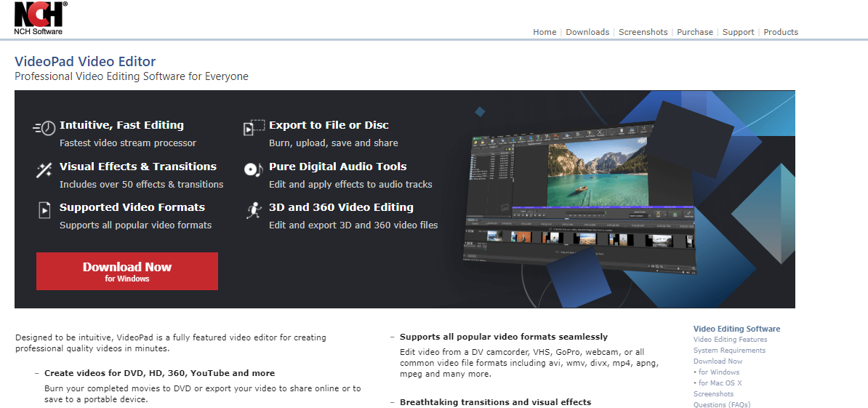Click the Intuitive, Fast Editing clock icon
Screen dimensions: 868x408
coord(44,128)
